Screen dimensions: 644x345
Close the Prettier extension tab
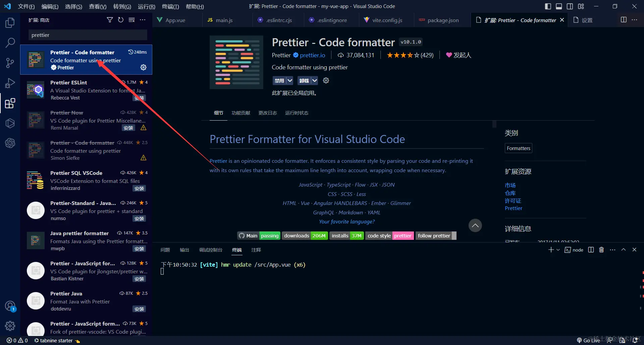click(562, 20)
